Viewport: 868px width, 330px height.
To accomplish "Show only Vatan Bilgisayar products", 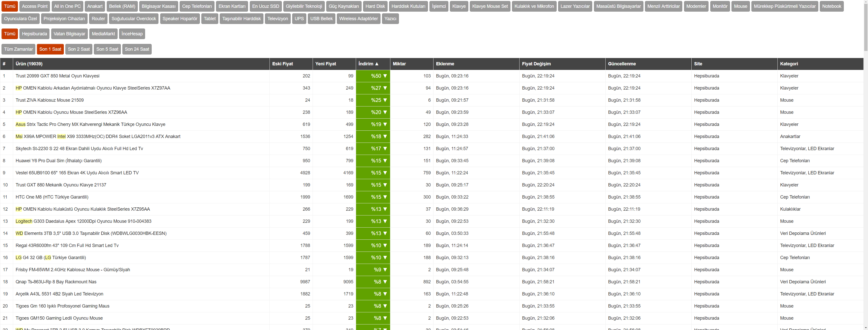I will click(x=69, y=34).
